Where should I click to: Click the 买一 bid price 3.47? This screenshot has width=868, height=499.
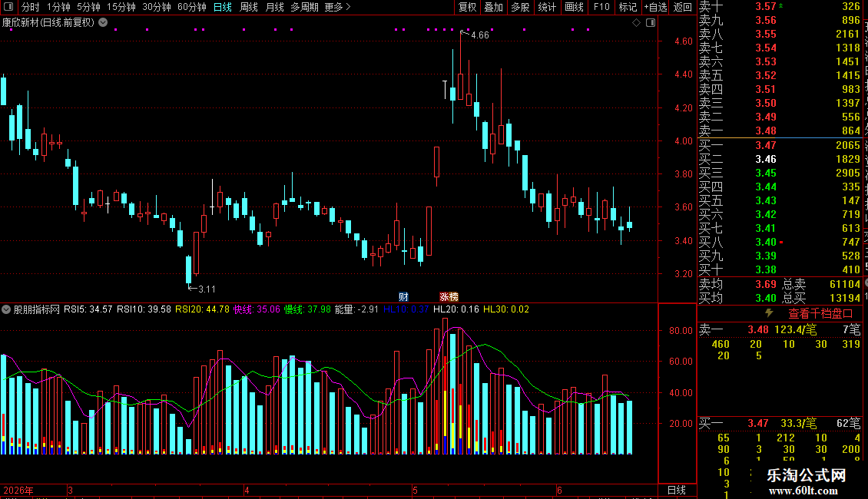pyautogui.click(x=766, y=145)
